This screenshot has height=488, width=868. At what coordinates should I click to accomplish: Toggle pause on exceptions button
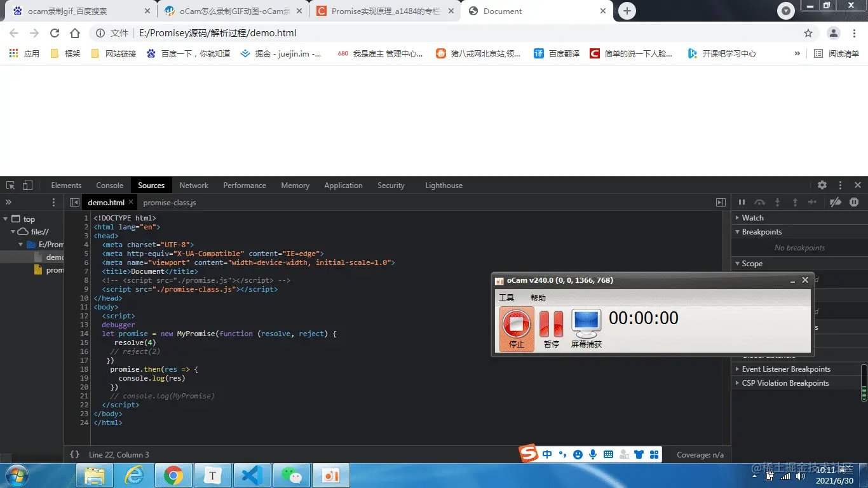click(x=854, y=202)
